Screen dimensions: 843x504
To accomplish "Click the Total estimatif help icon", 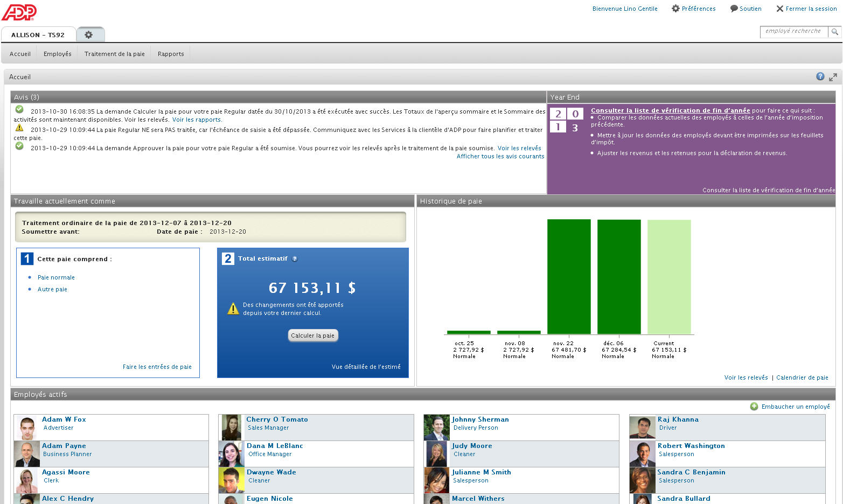I will coord(295,259).
